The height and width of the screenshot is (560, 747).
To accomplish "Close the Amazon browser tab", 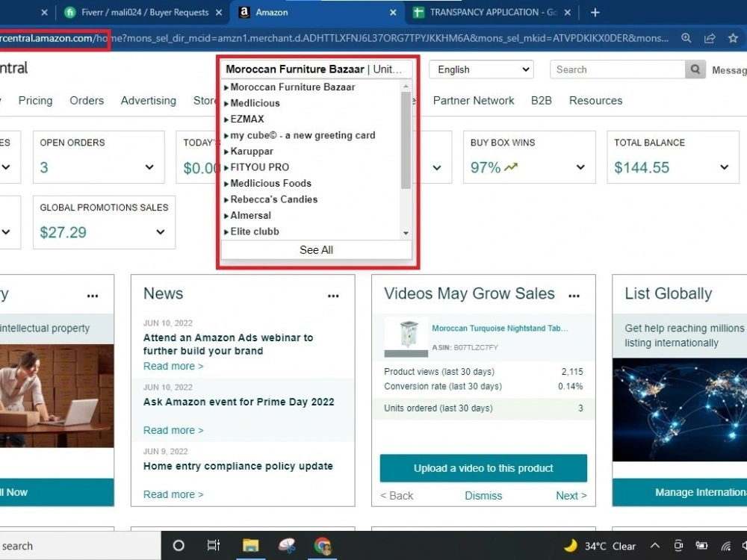I will [x=393, y=13].
